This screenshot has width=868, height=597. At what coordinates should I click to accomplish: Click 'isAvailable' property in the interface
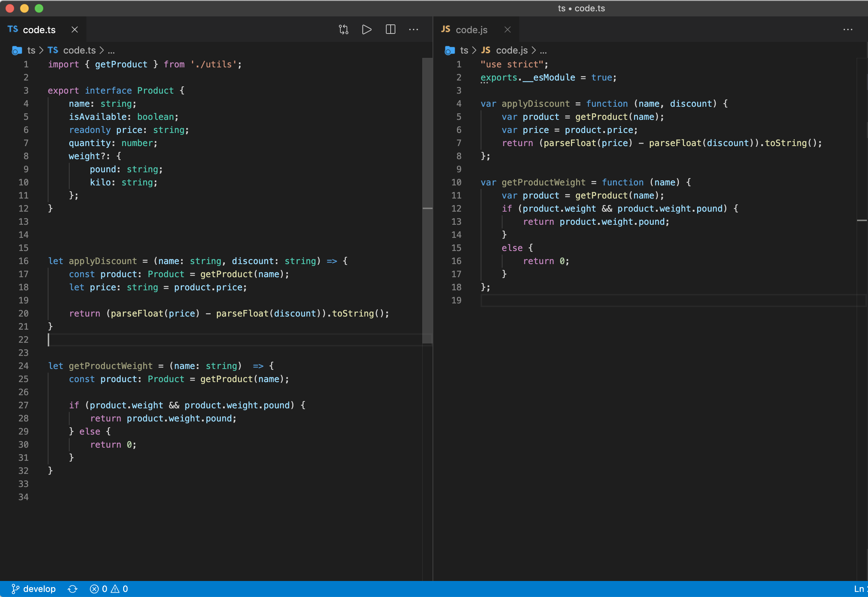(x=98, y=117)
